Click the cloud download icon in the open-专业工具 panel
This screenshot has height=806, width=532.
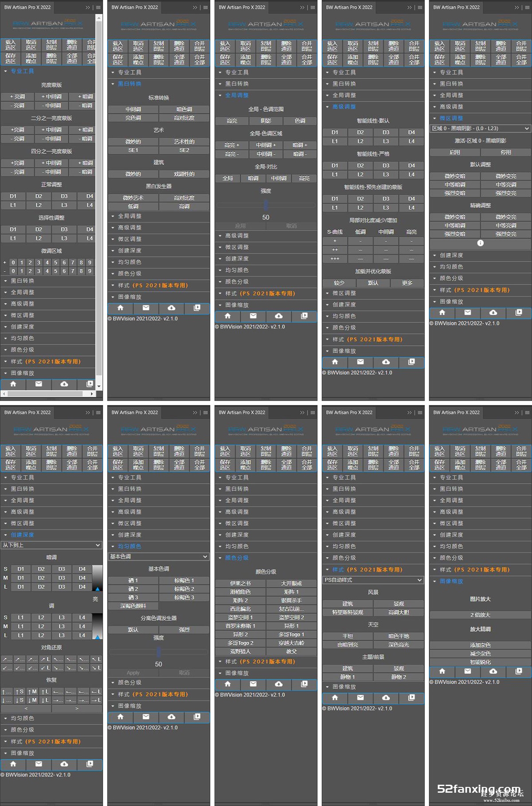coord(64,384)
